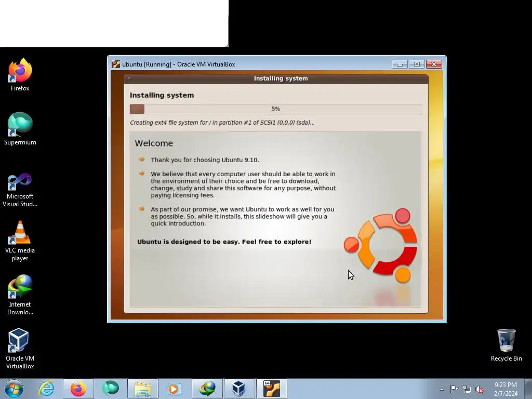This screenshot has width=532, height=399.
Task: Minimize the ubuntu VirtualBox window
Action: (400, 64)
